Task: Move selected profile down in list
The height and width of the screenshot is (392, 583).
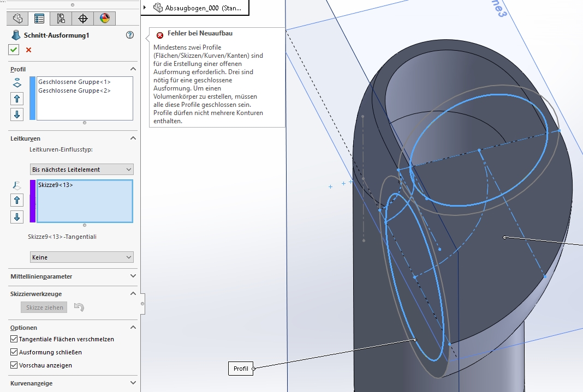Action: (x=17, y=114)
